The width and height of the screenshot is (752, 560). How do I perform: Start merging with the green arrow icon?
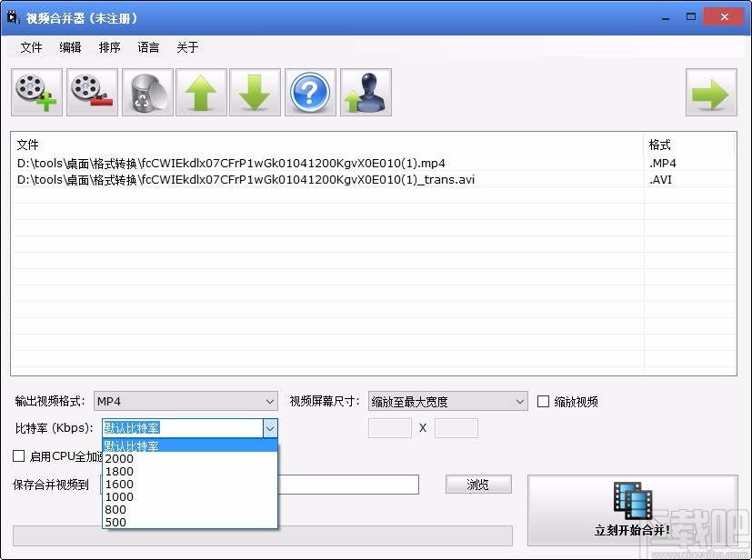click(x=710, y=92)
